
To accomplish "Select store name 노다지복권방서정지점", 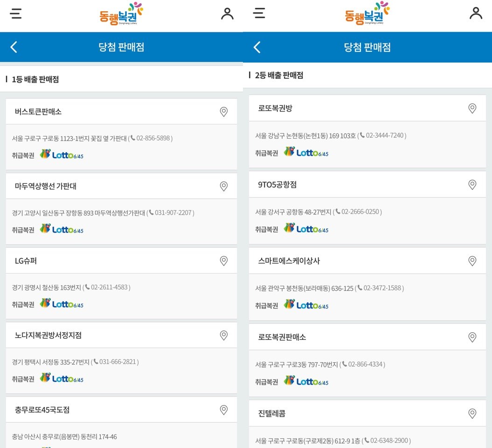I will 48,335.
